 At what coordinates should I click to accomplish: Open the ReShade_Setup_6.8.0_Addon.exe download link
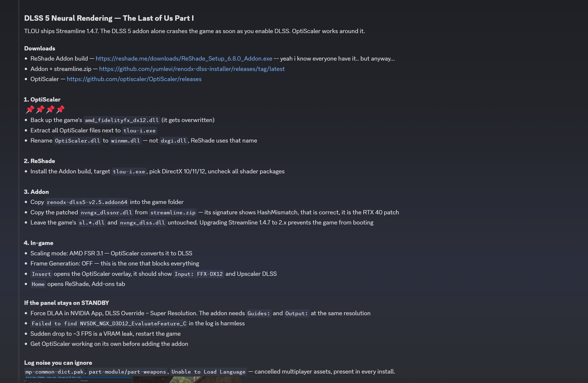pos(184,59)
